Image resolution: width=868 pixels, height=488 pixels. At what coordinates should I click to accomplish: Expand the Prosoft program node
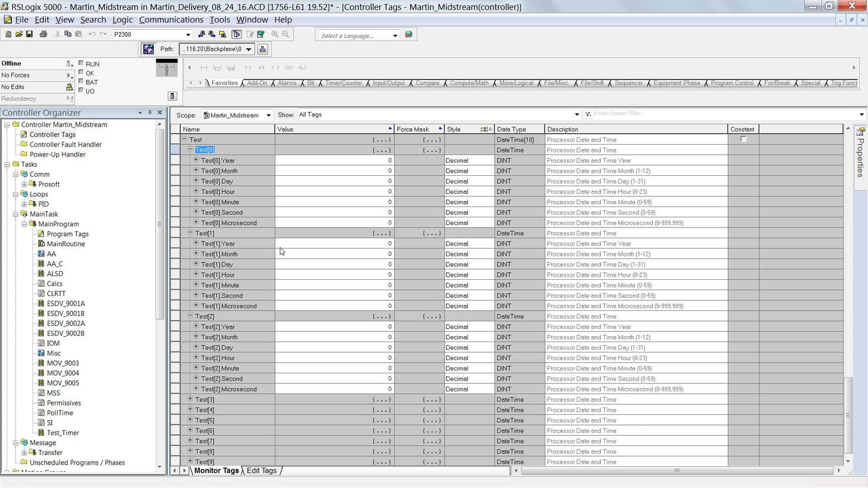[24, 184]
